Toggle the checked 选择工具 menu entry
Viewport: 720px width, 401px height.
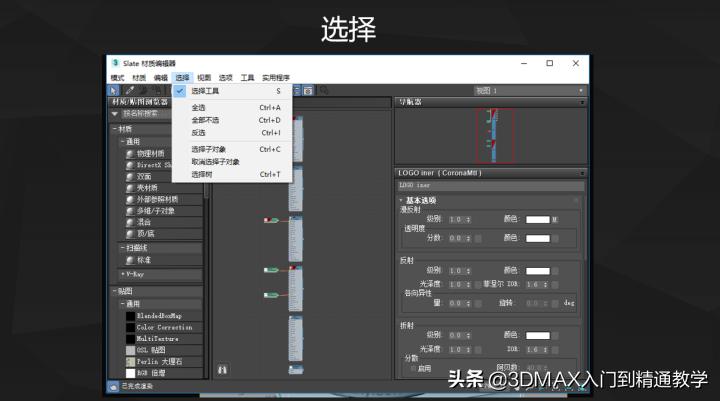point(232,91)
